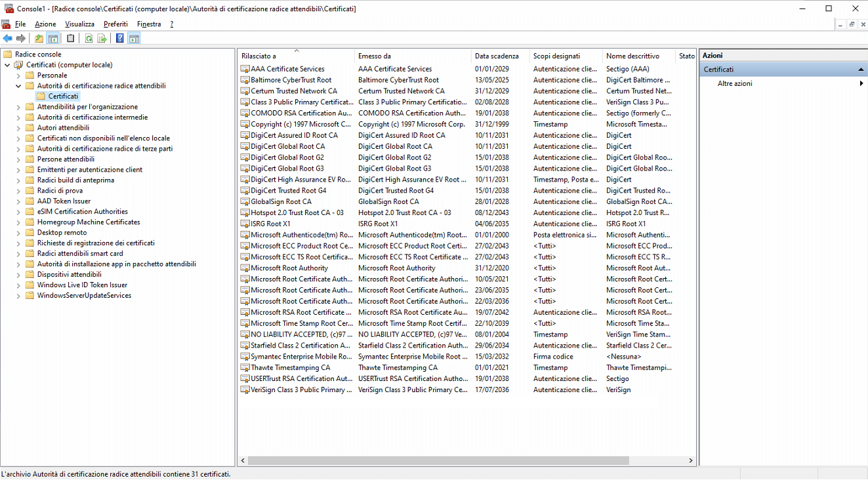
Task: Click the certificate icon of Microsoft Root Authority
Action: click(245, 268)
